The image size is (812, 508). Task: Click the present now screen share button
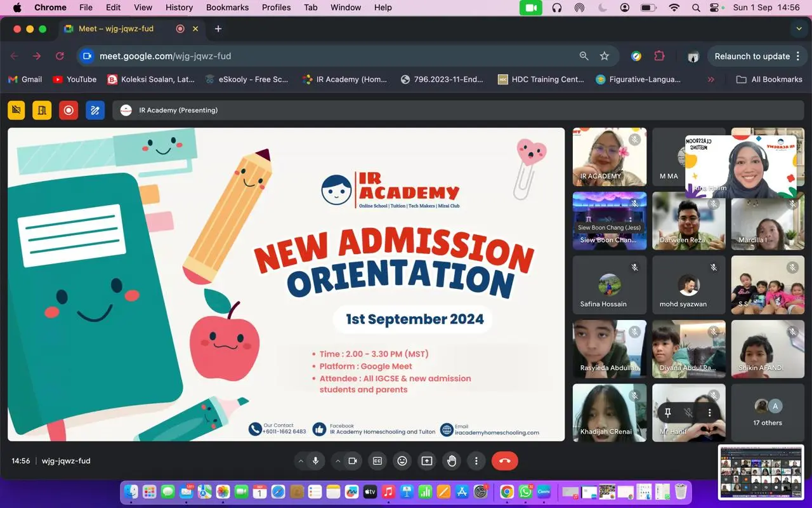[427, 461]
